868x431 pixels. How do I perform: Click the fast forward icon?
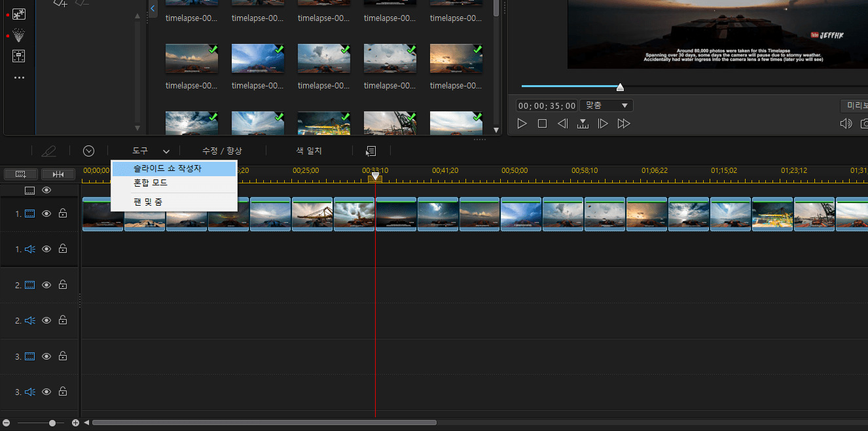pos(624,124)
